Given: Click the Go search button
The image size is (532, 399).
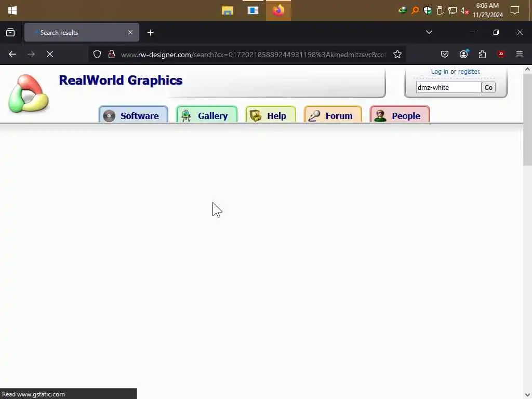Looking at the screenshot, I should (488, 87).
